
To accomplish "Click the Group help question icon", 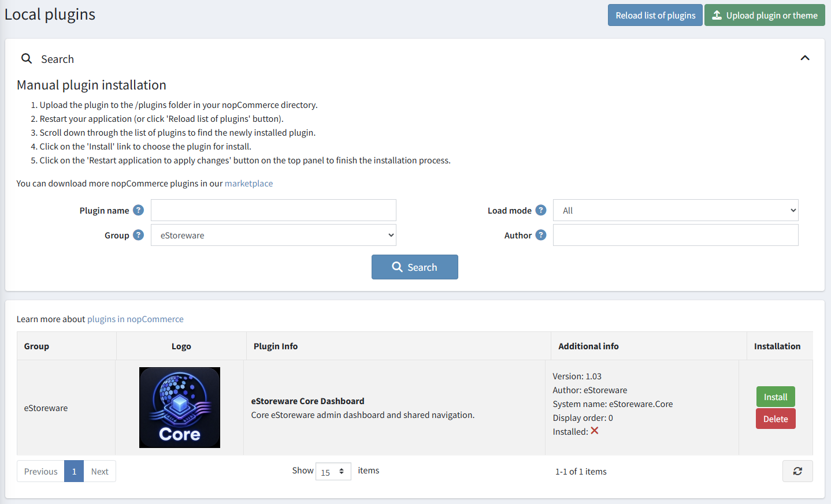I will [x=138, y=235].
